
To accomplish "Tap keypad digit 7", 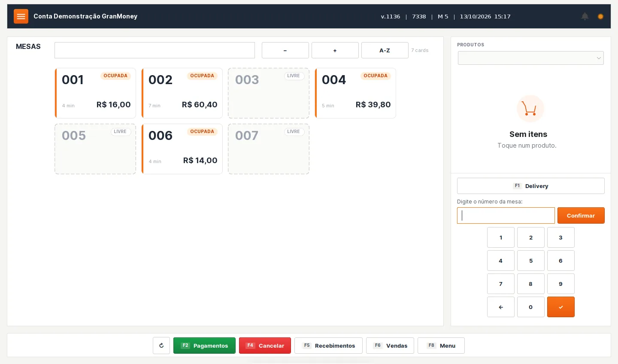I will click(x=501, y=284).
